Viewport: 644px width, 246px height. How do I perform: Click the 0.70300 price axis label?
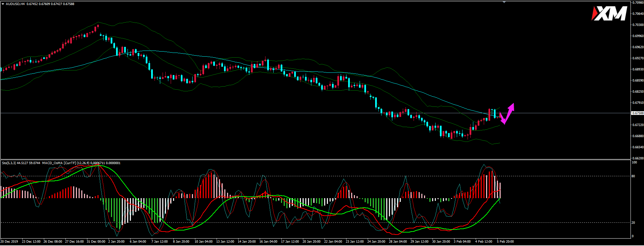[x=638, y=25]
